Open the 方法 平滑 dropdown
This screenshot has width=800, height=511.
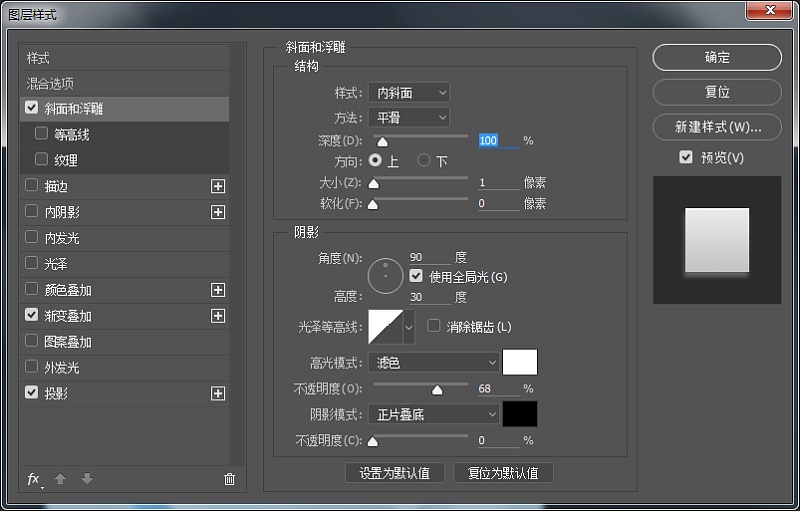tap(409, 117)
